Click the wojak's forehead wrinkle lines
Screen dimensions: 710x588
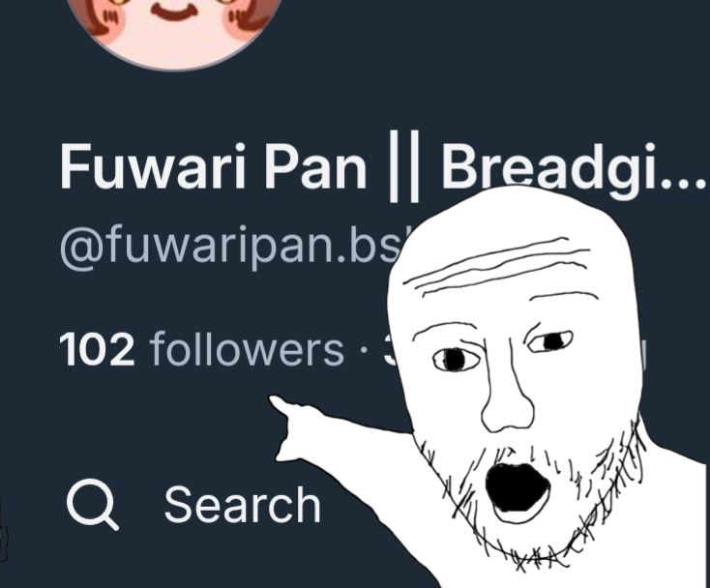point(498,267)
